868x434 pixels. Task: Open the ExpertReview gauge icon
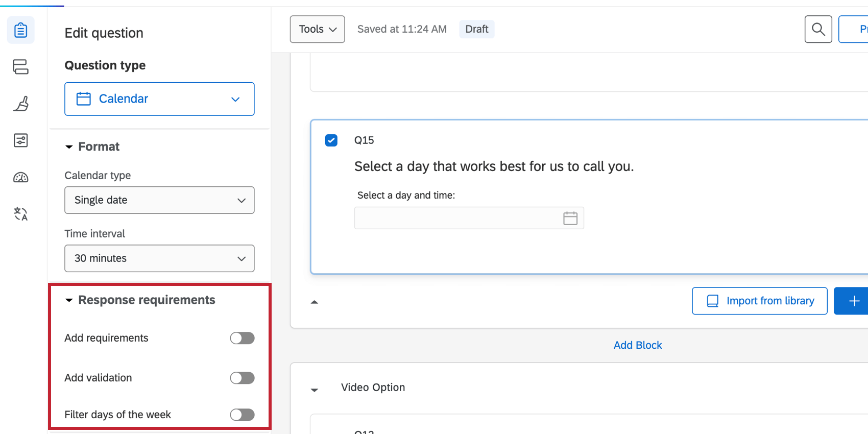click(21, 177)
